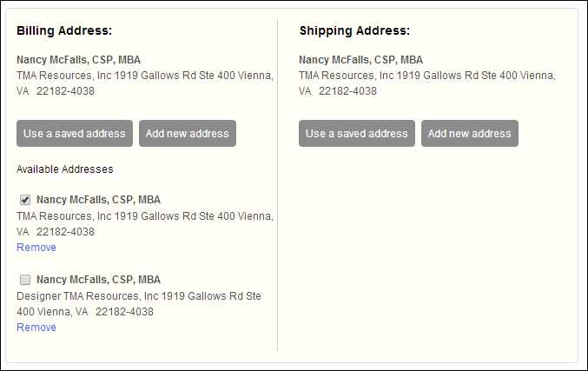Select name label beside the unchecked checkbox
Image resolution: width=588 pixels, height=371 pixels.
tap(98, 280)
